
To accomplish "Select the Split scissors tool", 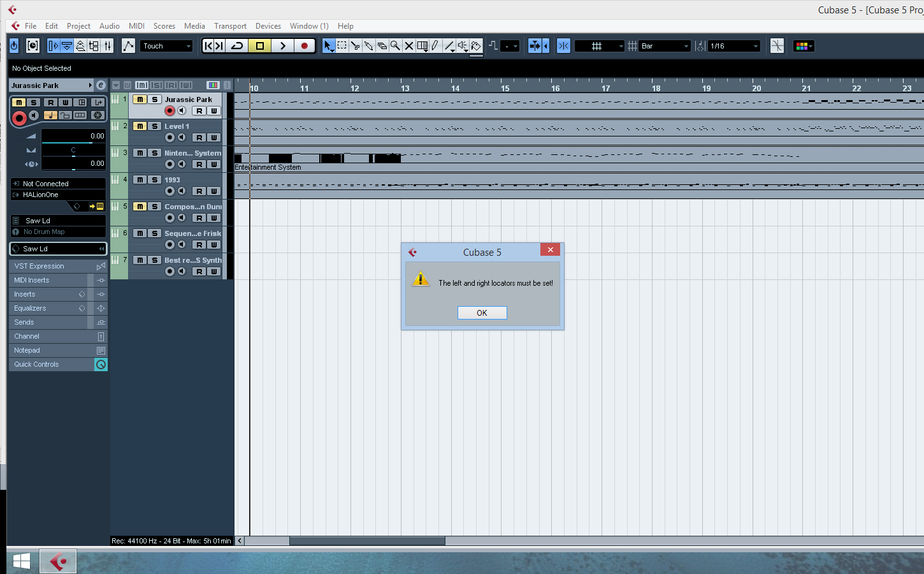I will 356,46.
